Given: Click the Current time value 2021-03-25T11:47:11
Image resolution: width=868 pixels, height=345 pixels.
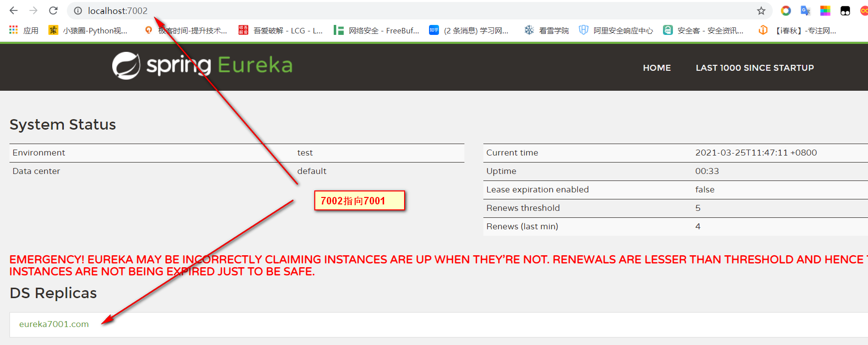Looking at the screenshot, I should (756, 153).
